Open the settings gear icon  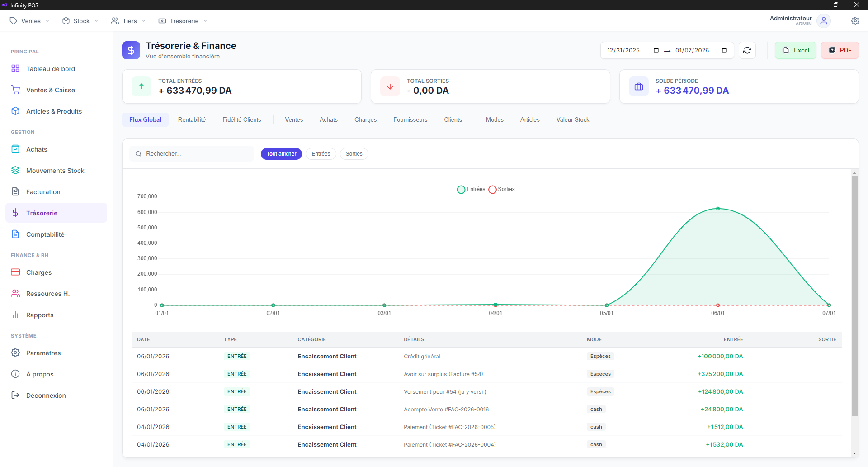(855, 21)
